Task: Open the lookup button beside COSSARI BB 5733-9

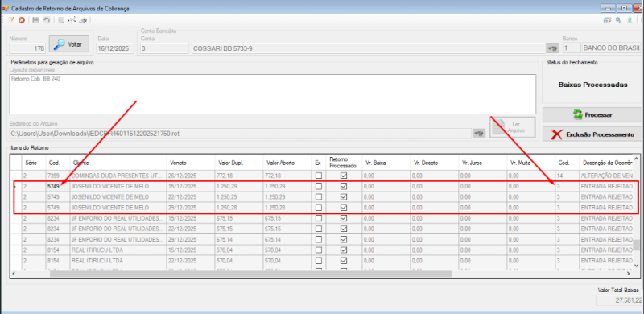Action: [553, 48]
